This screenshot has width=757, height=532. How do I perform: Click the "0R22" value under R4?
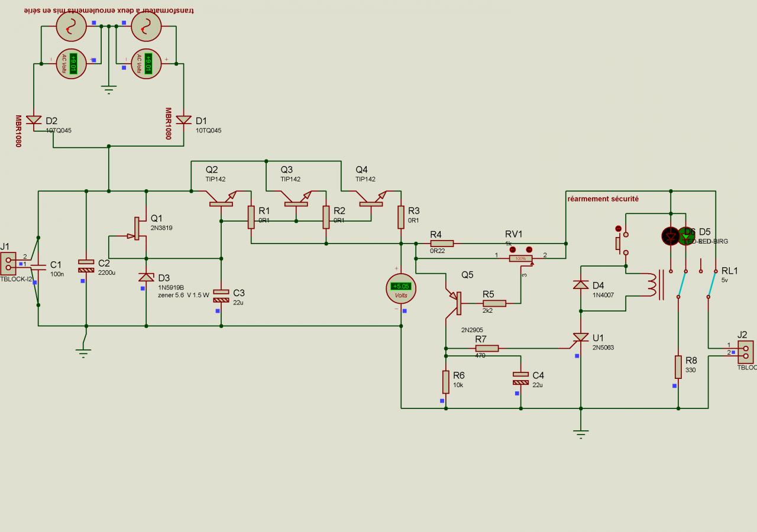[x=437, y=251]
